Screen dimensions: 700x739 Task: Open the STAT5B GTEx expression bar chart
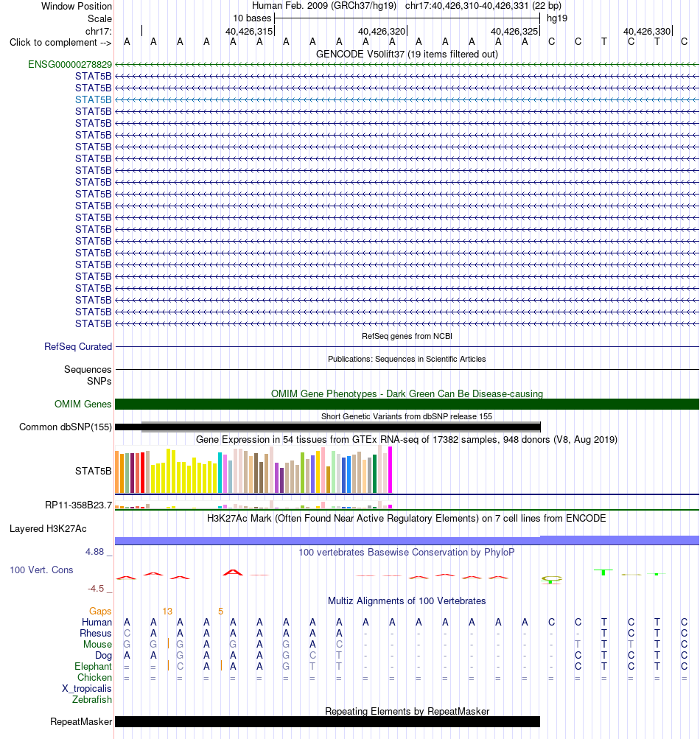pos(253,470)
